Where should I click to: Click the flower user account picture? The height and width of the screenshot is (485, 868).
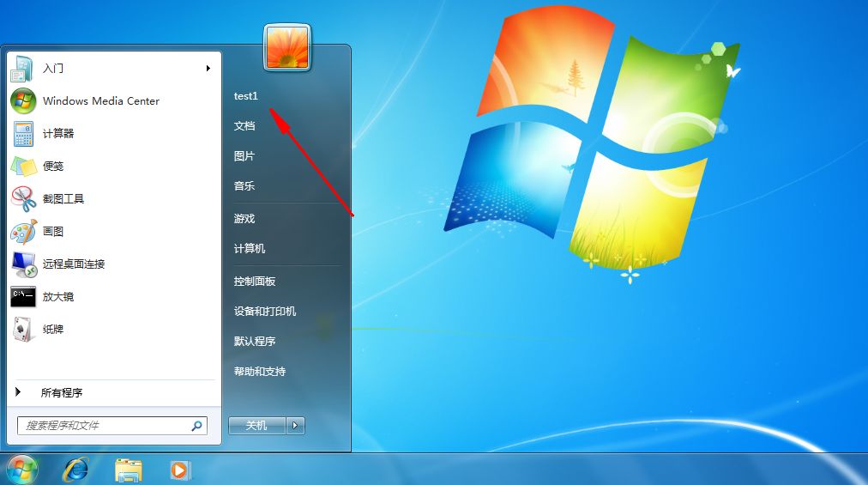tap(287, 48)
